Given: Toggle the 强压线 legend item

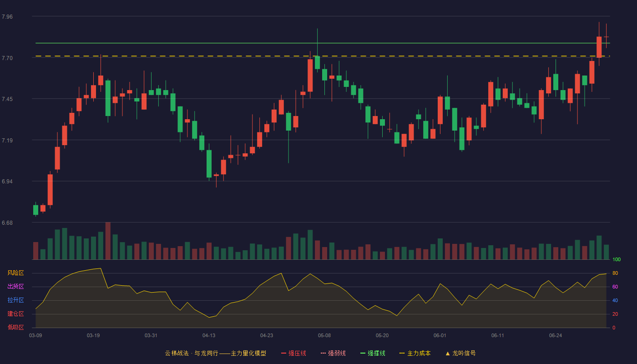Looking at the screenshot, I should click(x=293, y=353).
